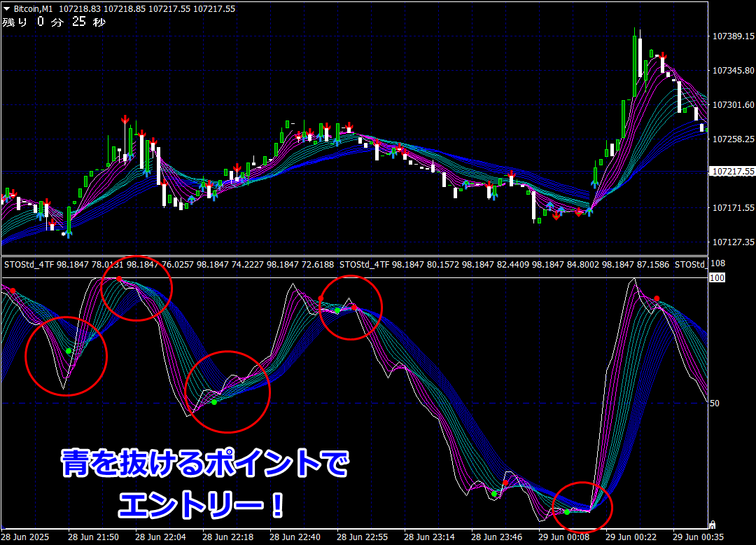Screen dimensions: 756x545
Task: Click the first STOStd_4TF indicator label
Action: pos(29,264)
